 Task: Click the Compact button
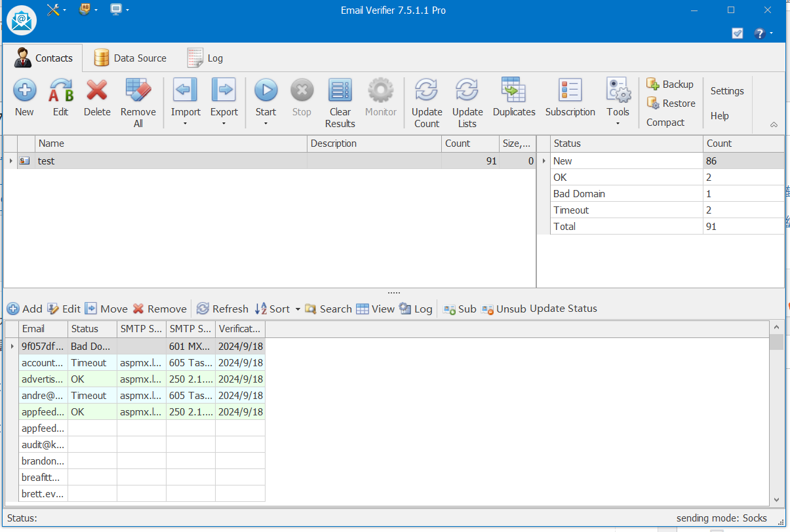point(665,122)
